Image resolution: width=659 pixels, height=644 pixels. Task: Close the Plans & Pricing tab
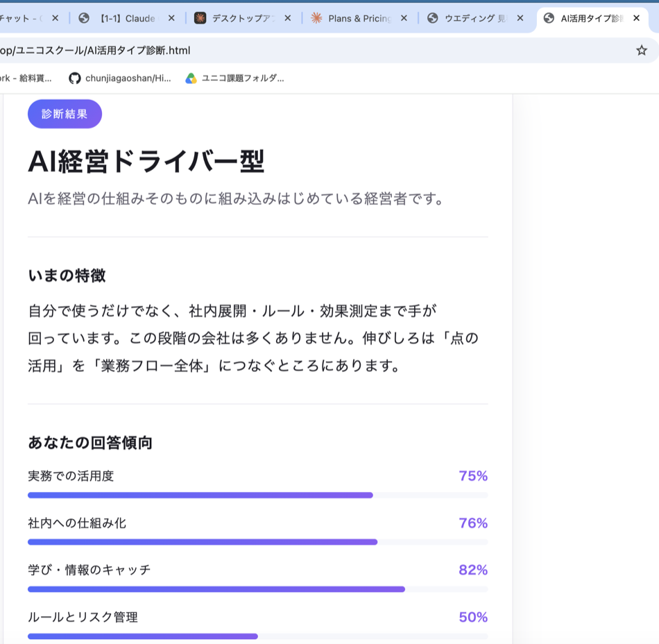(x=404, y=18)
